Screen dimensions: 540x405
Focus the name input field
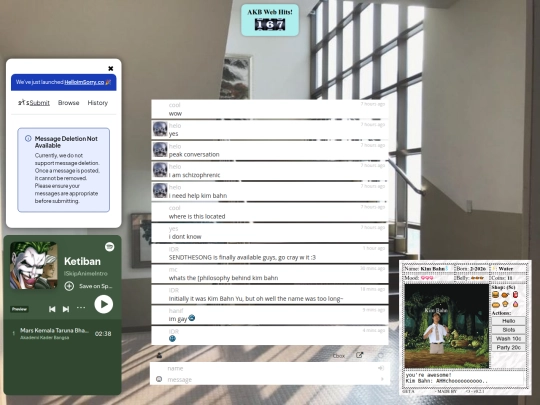click(x=270, y=368)
